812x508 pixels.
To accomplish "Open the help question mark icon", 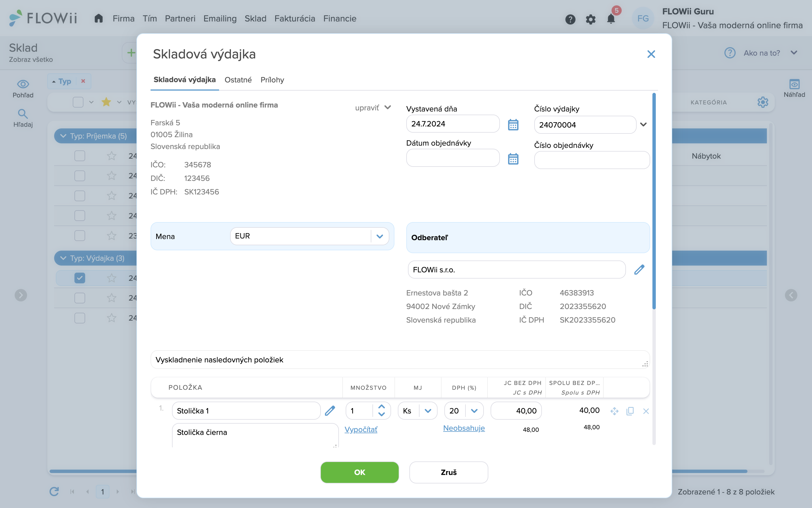I will point(570,19).
